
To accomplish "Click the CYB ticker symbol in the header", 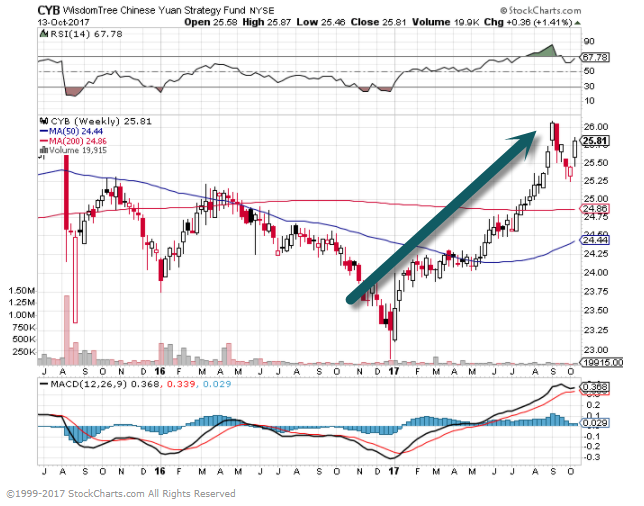I will click(x=49, y=10).
